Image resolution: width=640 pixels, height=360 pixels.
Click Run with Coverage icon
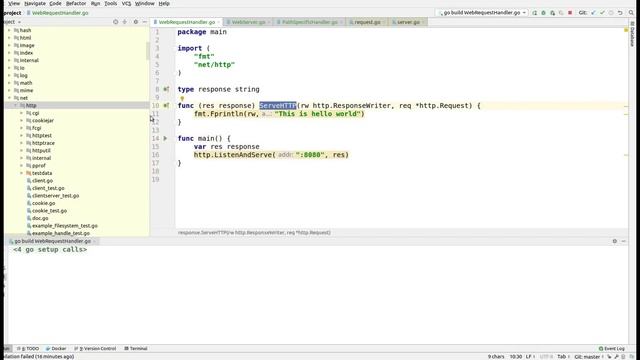552,13
